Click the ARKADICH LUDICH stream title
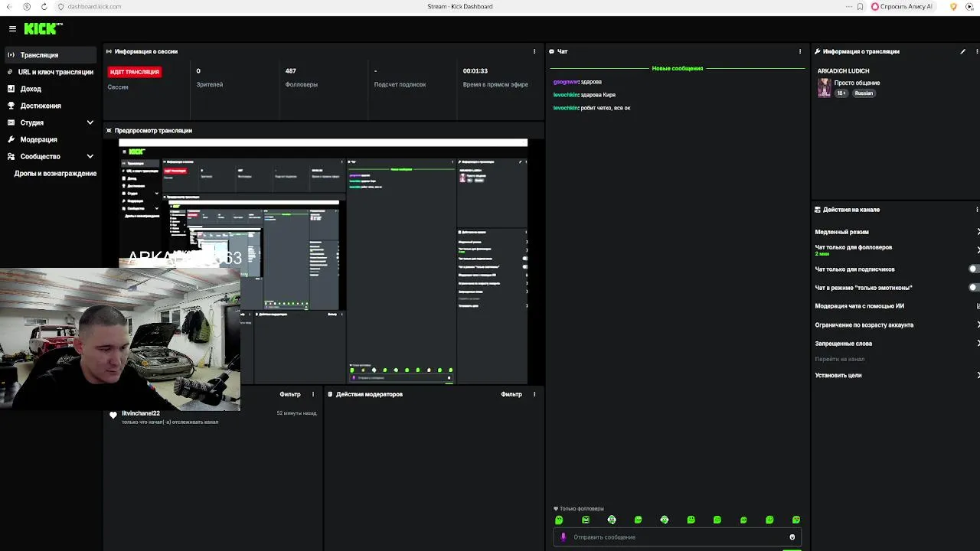 point(843,71)
